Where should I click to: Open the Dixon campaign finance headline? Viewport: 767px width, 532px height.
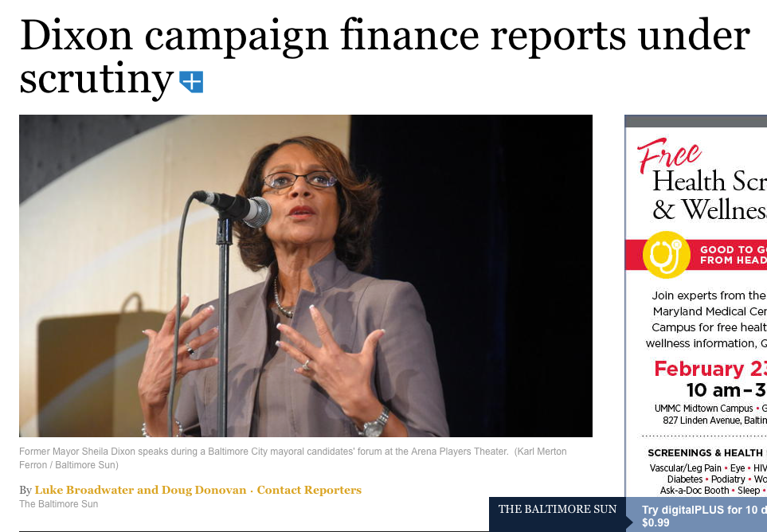click(x=384, y=57)
